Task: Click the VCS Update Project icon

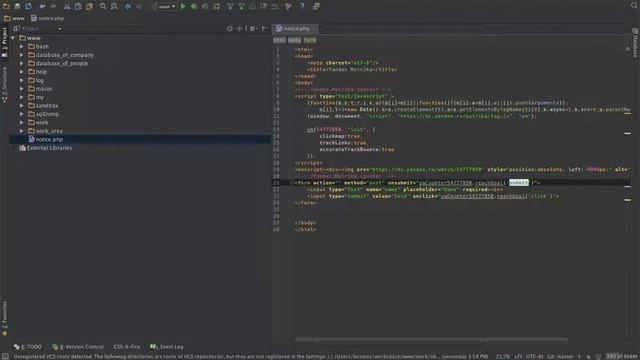Action: [x=230, y=7]
